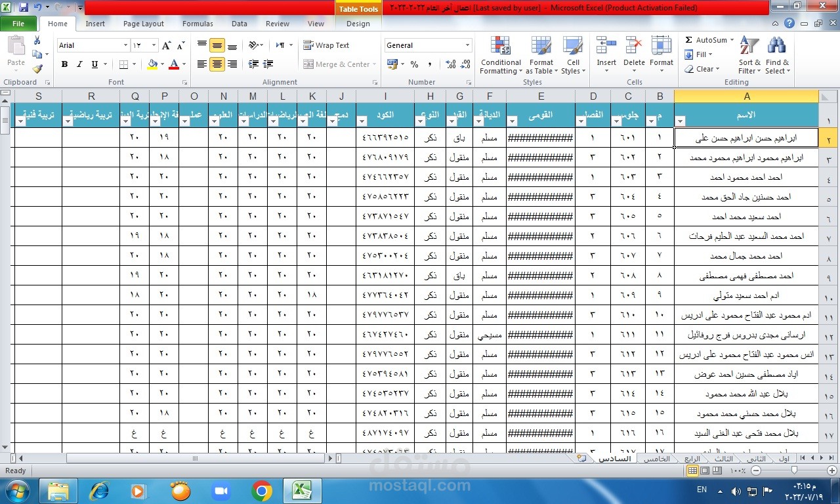This screenshot has width=840, height=504.
Task: Switch to the Formulas tab
Action: pyautogui.click(x=198, y=24)
